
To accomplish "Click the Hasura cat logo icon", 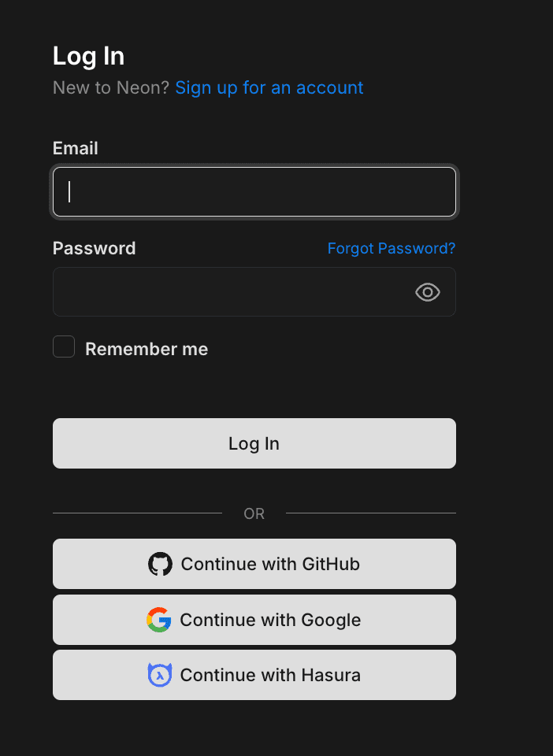I will point(160,675).
